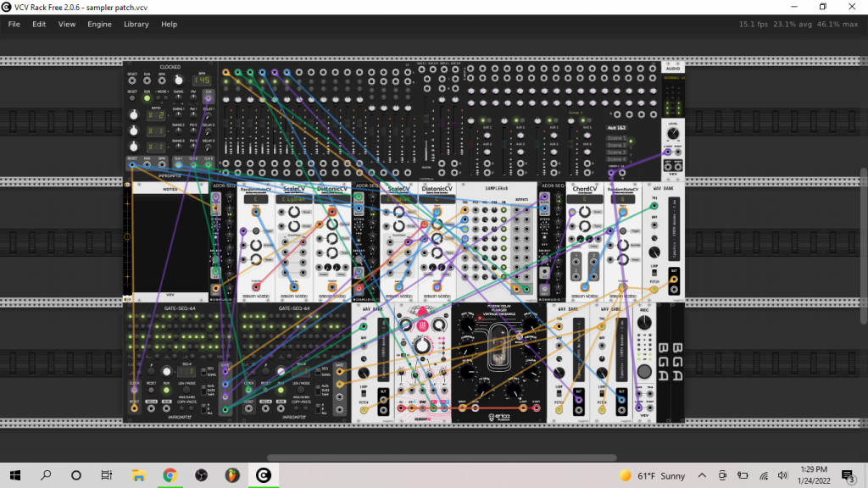868x488 pixels.
Task: Click the first mixer channel fader
Action: pos(225,123)
